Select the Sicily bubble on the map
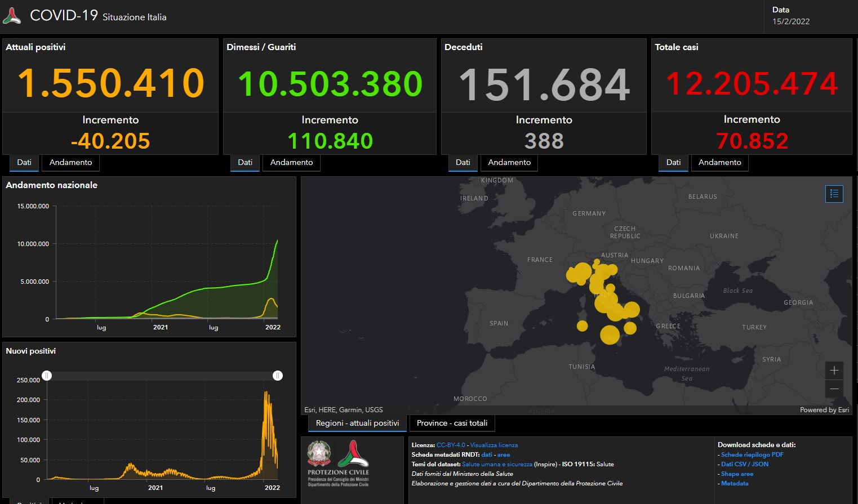 (610, 334)
